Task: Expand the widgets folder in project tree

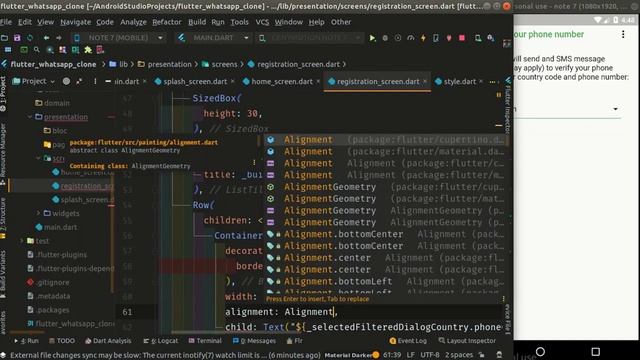Action: pyautogui.click(x=38, y=213)
